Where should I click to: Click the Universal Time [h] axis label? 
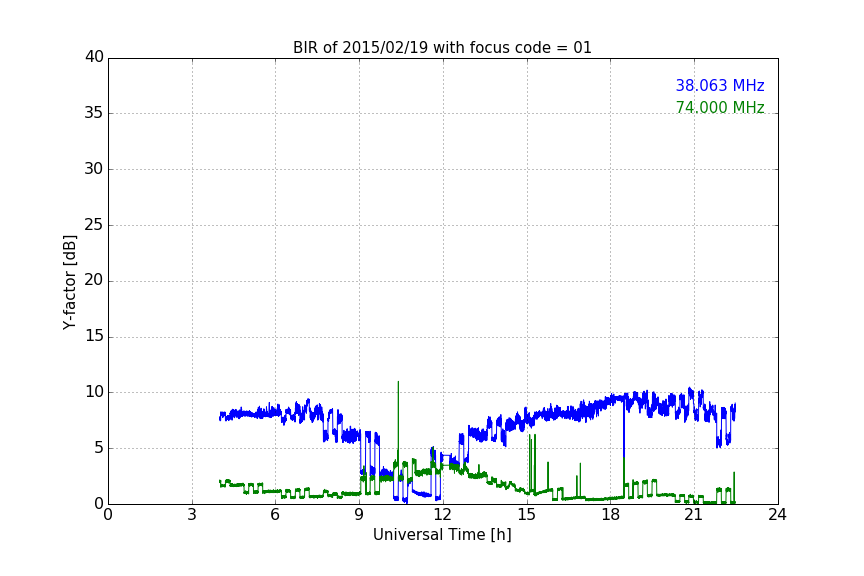point(442,535)
